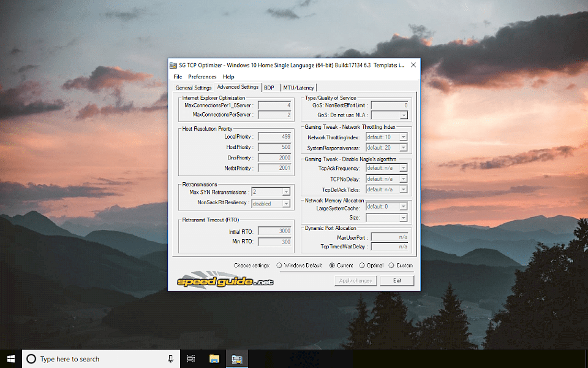The image size is (588, 368).
Task: Click the MaxUserPort field
Action: coord(390,237)
